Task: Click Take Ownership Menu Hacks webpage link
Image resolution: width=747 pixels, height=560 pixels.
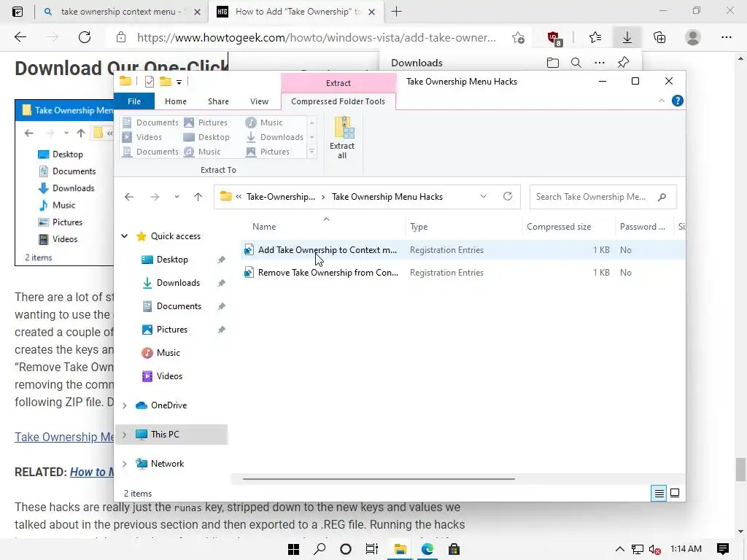Action: pyautogui.click(x=64, y=437)
